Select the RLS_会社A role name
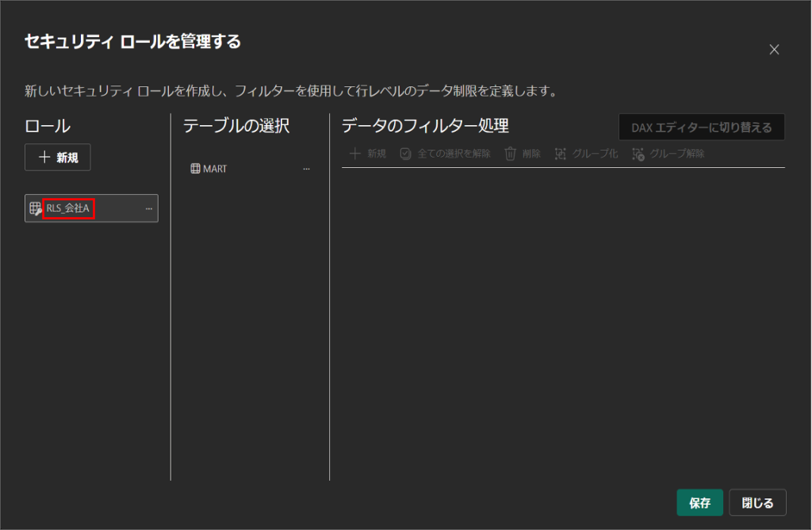This screenshot has width=812, height=530. (x=68, y=208)
